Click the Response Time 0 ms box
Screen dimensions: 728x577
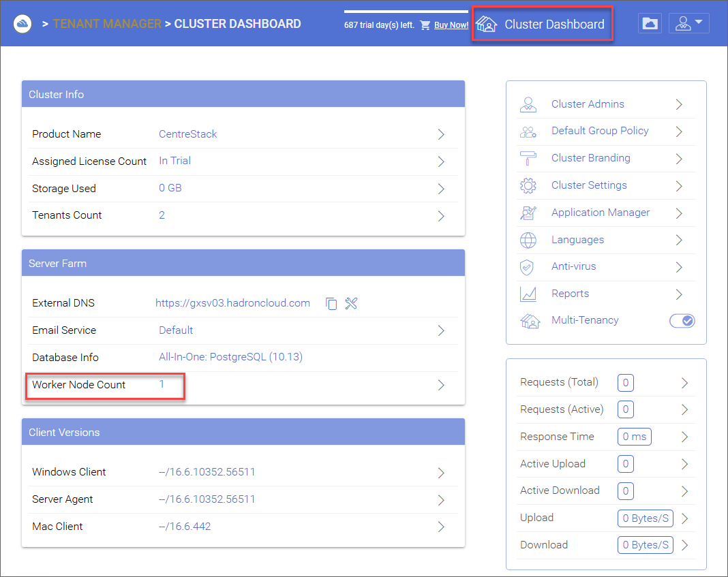click(x=634, y=437)
